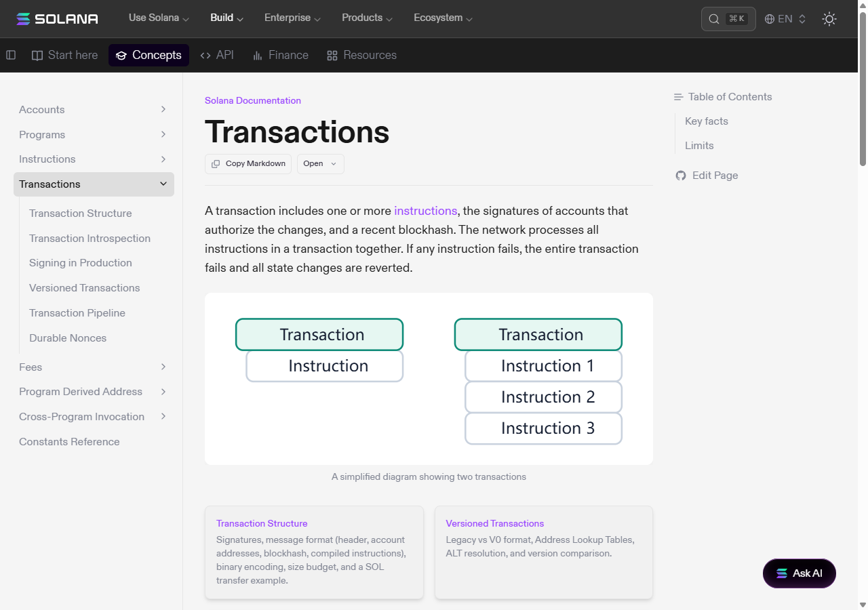Collapse sidebar with panel icon
The width and height of the screenshot is (868, 610).
[x=11, y=55]
